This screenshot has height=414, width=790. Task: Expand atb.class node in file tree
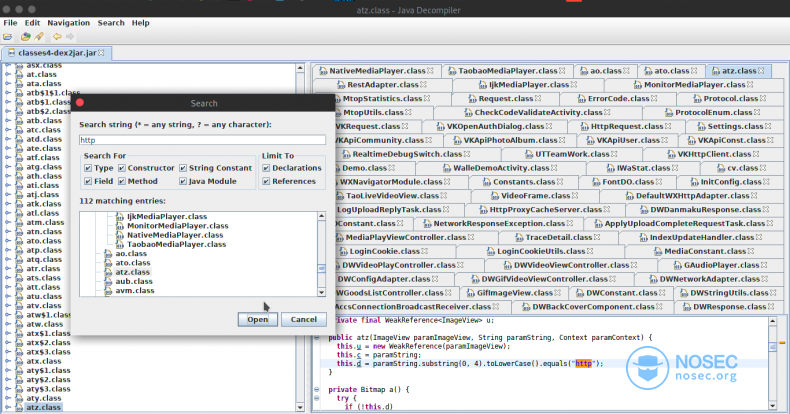[8, 121]
